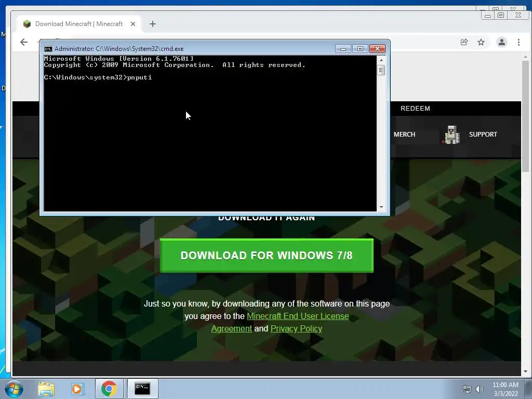Screen dimensions: 532x399
Task: Switch to cmd in the taskbar
Action: 142,389
